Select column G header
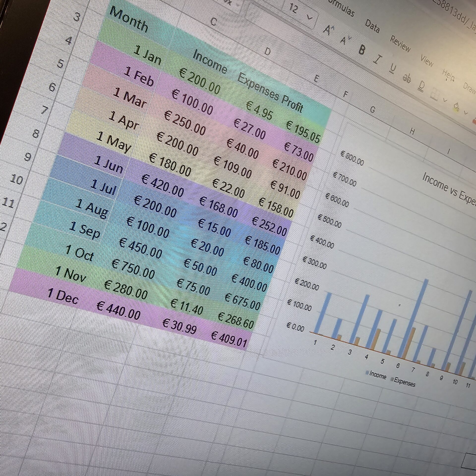The width and height of the screenshot is (476, 476). [372, 110]
